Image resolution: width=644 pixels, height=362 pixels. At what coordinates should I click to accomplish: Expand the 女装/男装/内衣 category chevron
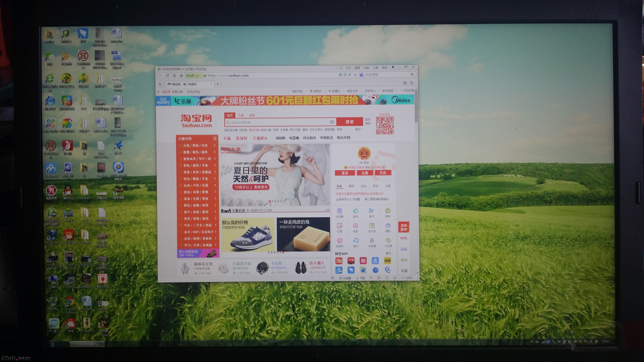215,145
